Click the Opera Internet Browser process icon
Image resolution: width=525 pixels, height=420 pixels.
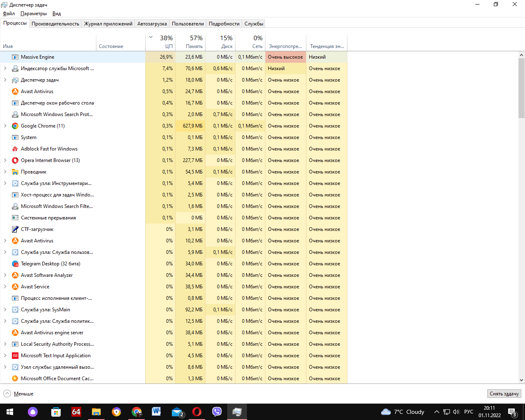[x=15, y=160]
